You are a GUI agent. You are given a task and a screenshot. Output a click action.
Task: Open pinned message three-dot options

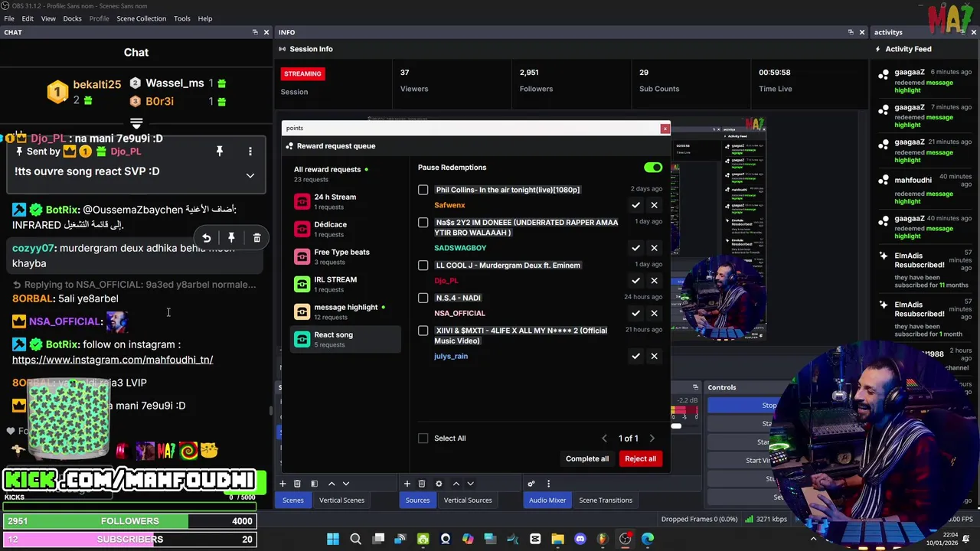250,152
